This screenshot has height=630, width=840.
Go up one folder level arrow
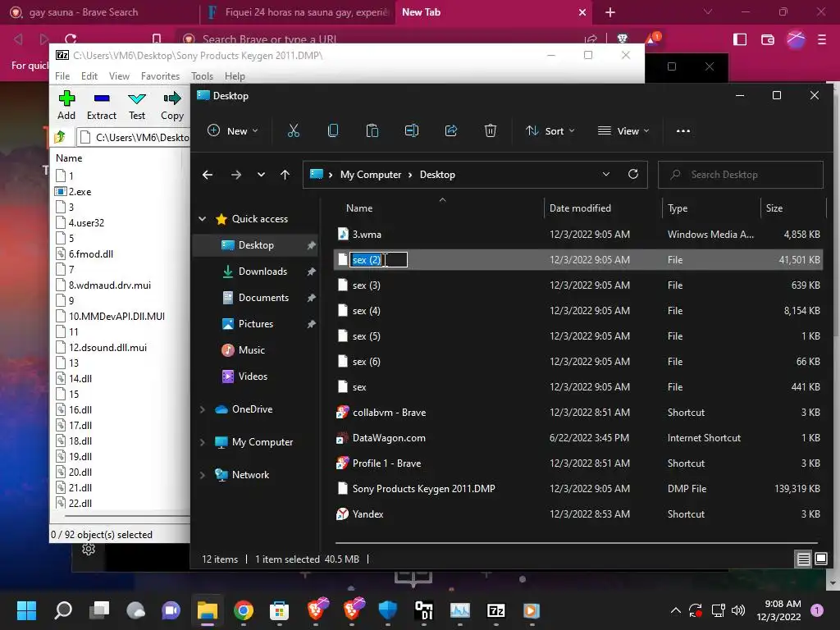285,175
